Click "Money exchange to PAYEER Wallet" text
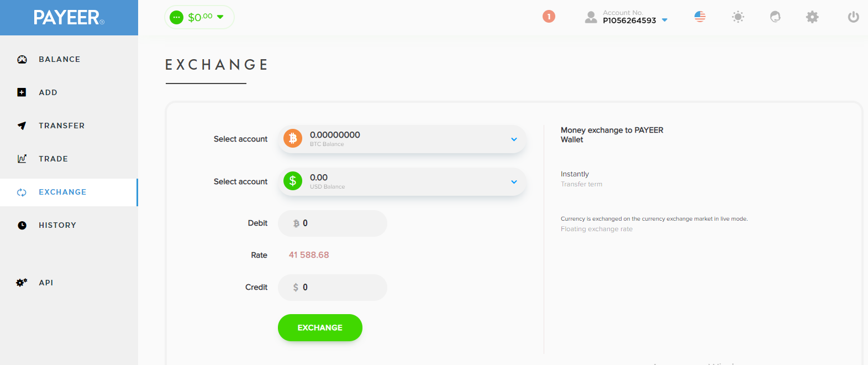 (612, 135)
